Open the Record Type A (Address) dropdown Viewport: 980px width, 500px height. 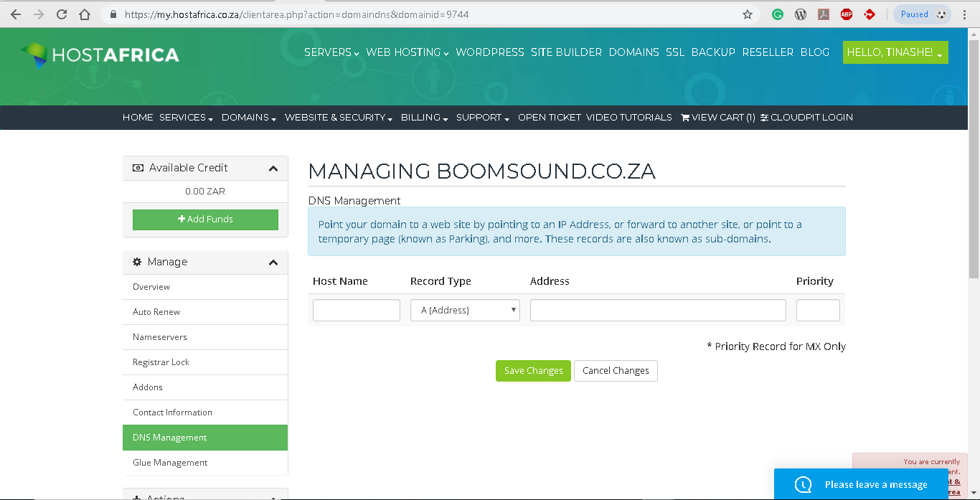[465, 310]
